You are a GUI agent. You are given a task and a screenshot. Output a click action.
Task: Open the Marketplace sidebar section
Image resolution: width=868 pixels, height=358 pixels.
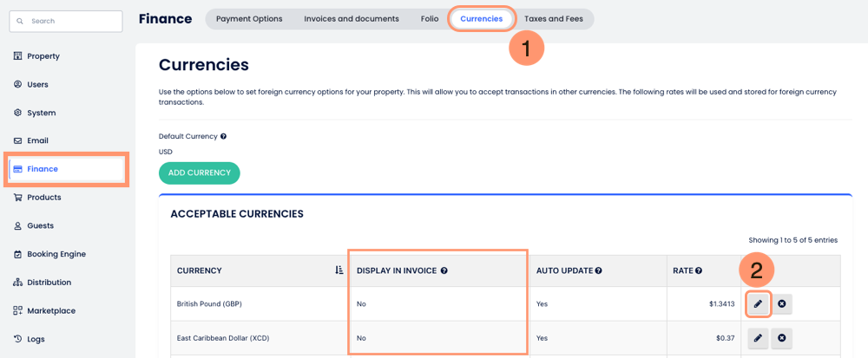(51, 310)
